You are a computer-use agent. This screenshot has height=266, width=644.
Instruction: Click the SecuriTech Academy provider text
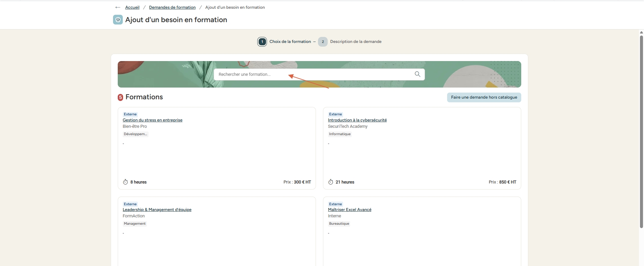348,126
